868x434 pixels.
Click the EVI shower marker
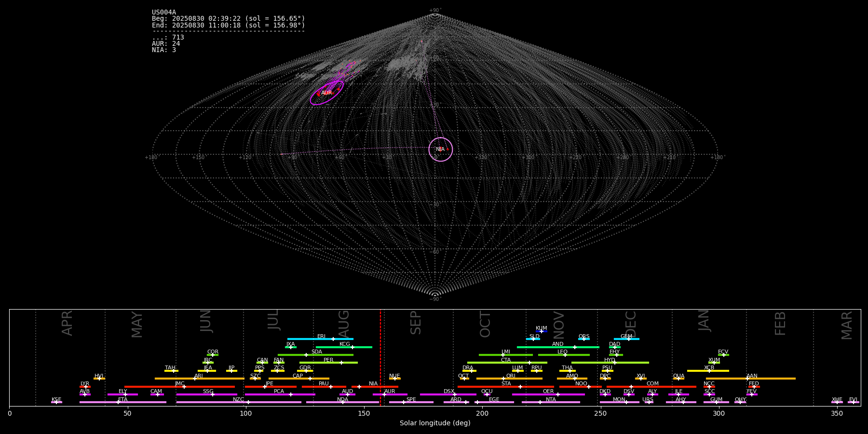[853, 402]
